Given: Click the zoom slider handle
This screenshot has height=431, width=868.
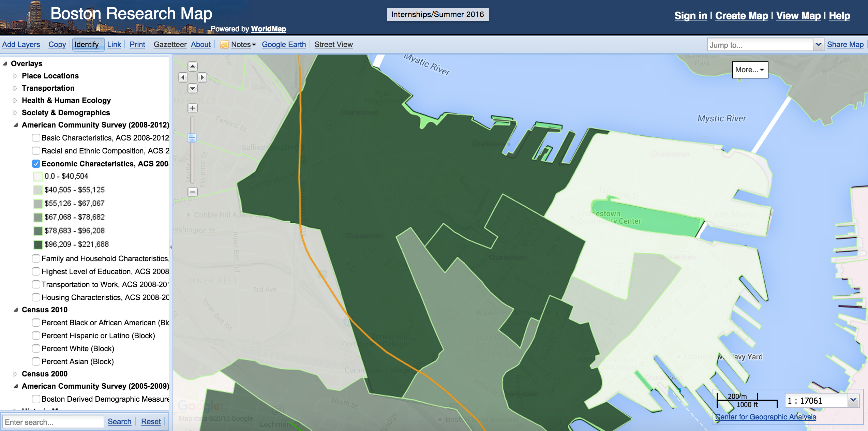Looking at the screenshot, I should (x=192, y=138).
